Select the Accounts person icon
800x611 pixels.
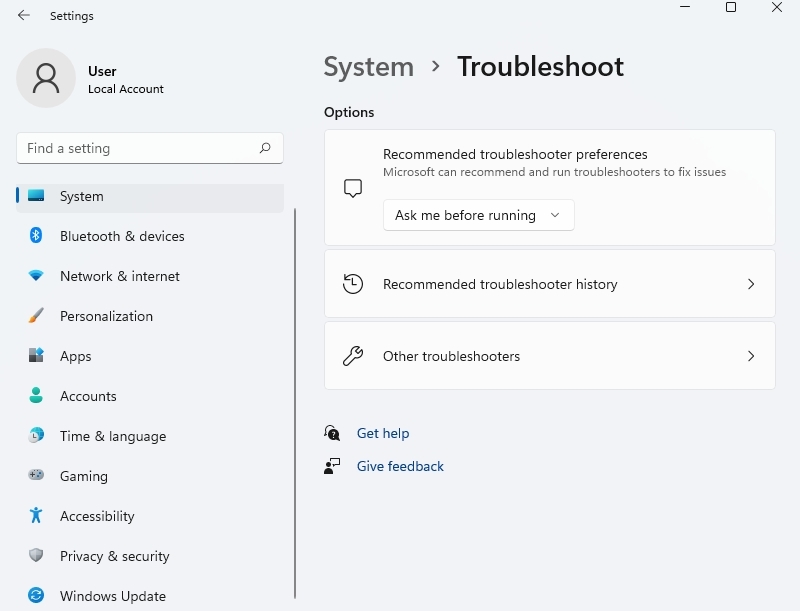point(36,396)
